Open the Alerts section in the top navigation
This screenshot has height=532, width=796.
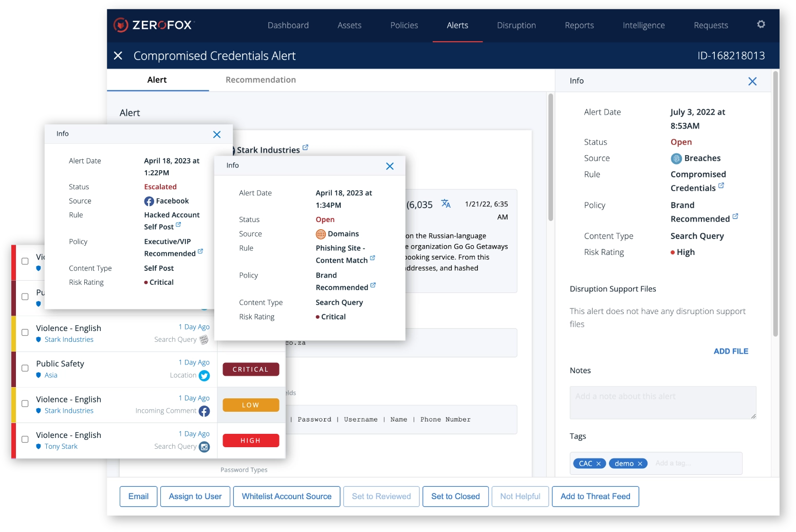tap(457, 25)
